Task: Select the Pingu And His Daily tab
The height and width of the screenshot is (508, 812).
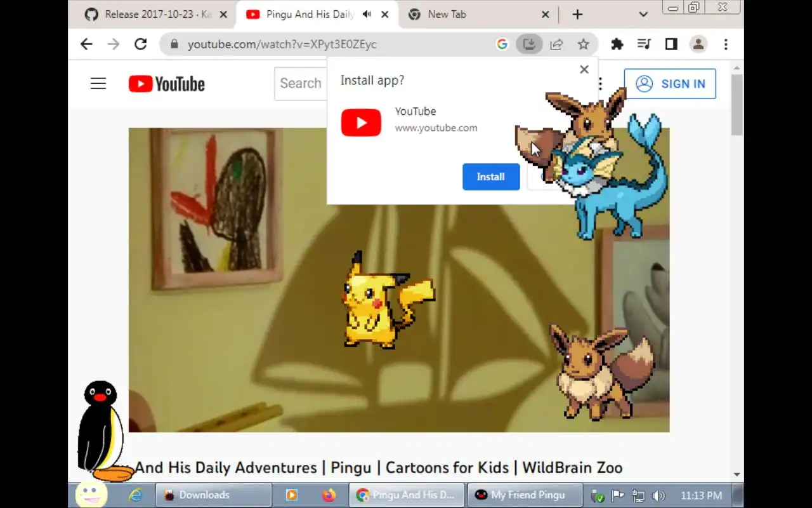Action: pos(310,15)
